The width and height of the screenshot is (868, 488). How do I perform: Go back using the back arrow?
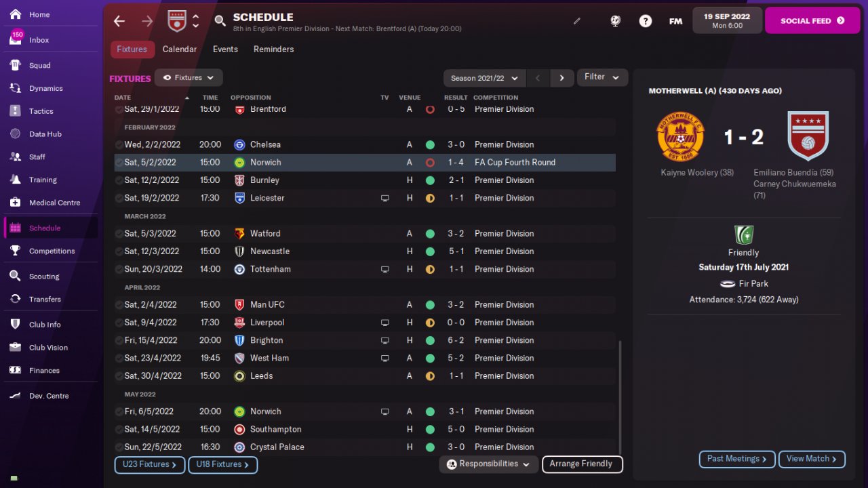point(119,21)
